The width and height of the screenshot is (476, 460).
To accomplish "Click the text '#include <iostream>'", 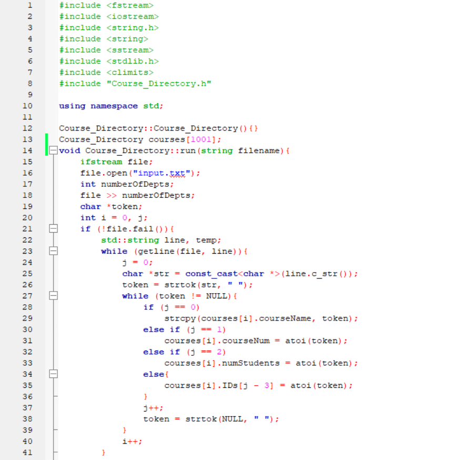I will [109, 16].
